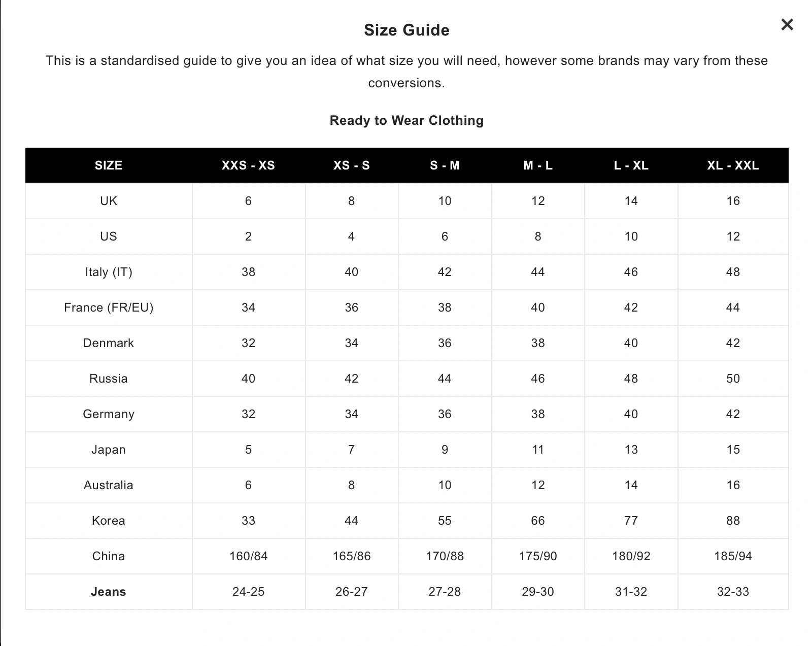Image resolution: width=812 pixels, height=646 pixels.
Task: Select the XXS - XS column header
Action: (248, 165)
